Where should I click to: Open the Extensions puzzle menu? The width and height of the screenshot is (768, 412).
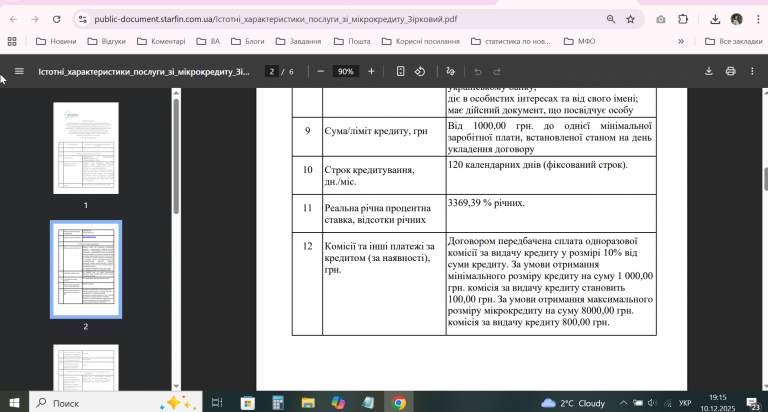[683, 19]
